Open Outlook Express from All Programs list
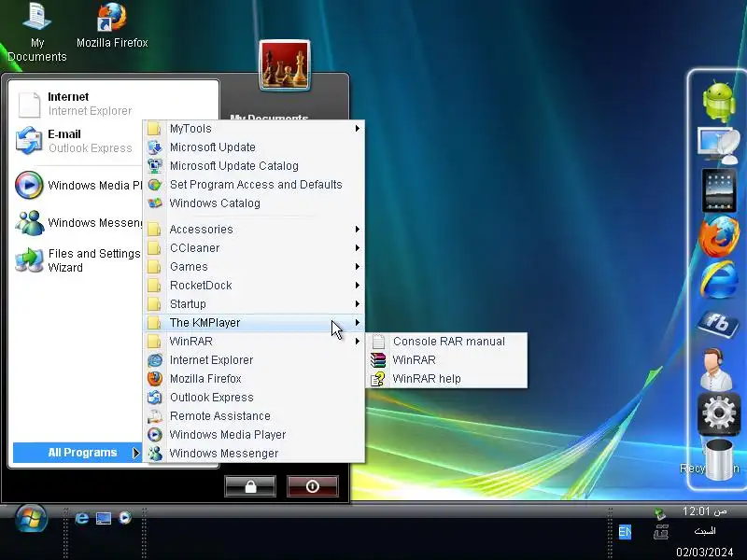747x560 pixels. (x=254, y=398)
